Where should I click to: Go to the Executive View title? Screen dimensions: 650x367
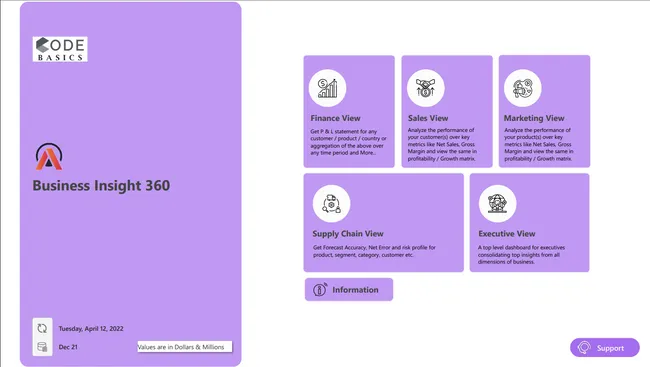point(507,234)
